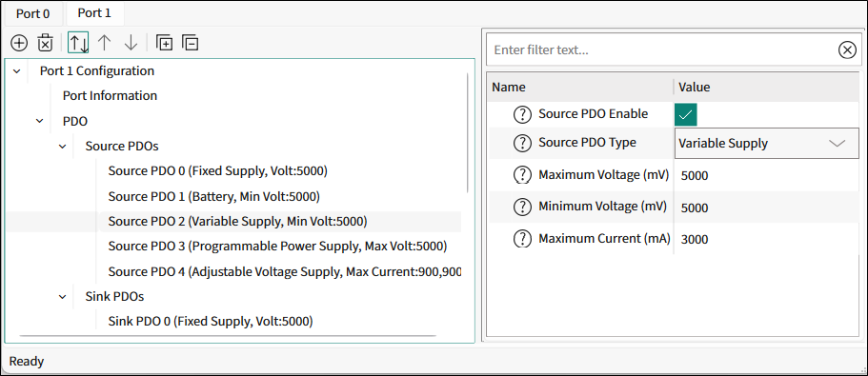868x376 pixels.
Task: Select Source PDO 2 (Variable Supply)
Action: click(237, 222)
